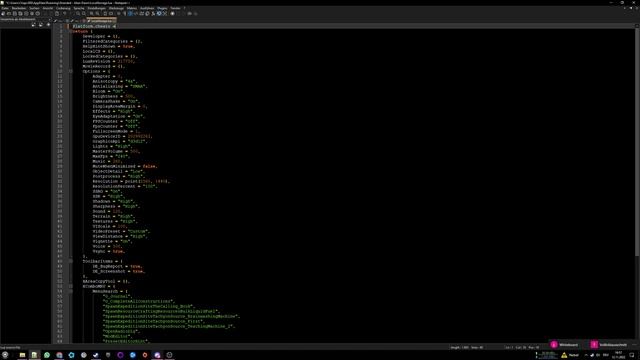Image resolution: width=640 pixels, height=360 pixels.
Task: Click in the Antialiasing setting line
Action: pos(120,86)
